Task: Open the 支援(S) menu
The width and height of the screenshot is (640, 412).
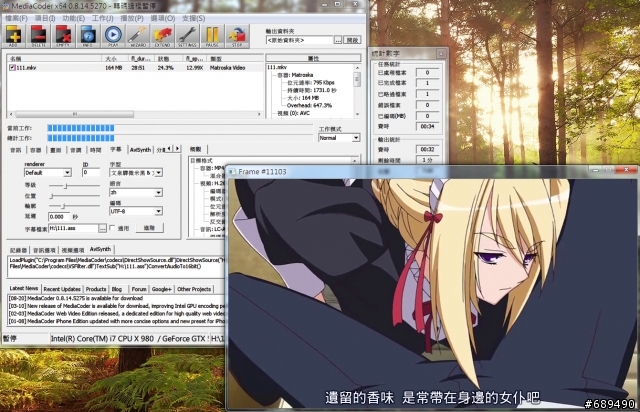Action: coord(193,18)
